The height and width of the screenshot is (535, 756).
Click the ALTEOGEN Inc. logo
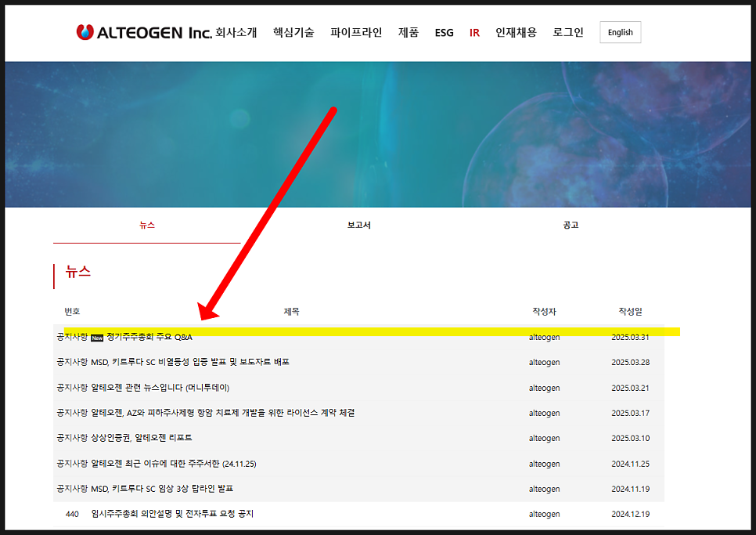point(144,32)
